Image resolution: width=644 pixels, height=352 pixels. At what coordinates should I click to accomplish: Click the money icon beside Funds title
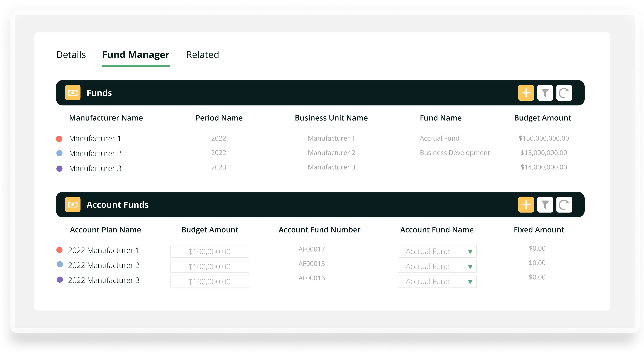click(73, 93)
